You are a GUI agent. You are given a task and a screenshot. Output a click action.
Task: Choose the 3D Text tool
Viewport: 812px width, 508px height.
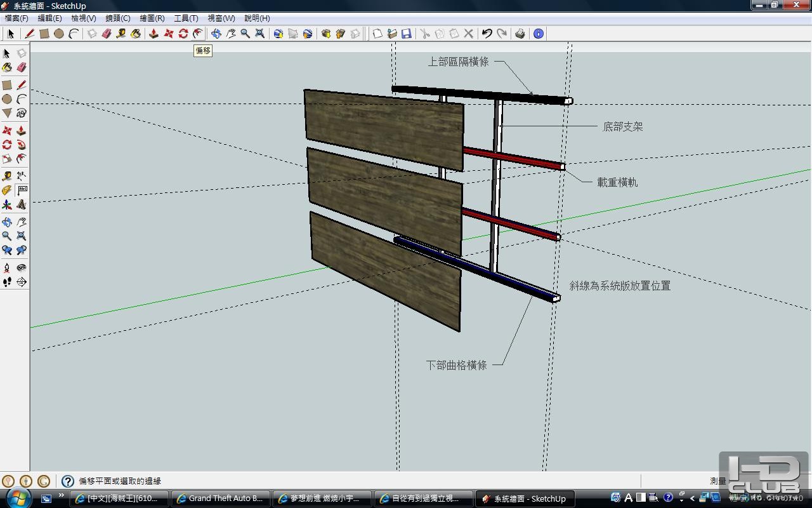click(22, 204)
